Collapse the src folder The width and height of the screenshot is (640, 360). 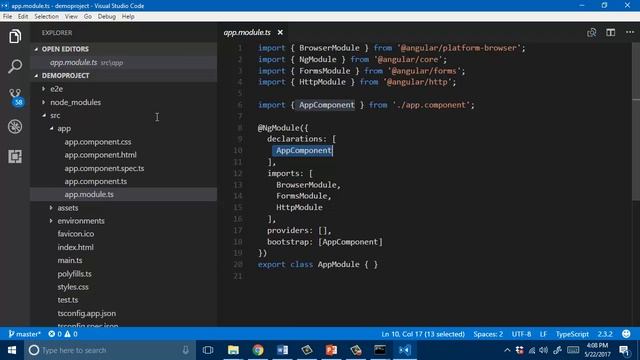[43, 116]
